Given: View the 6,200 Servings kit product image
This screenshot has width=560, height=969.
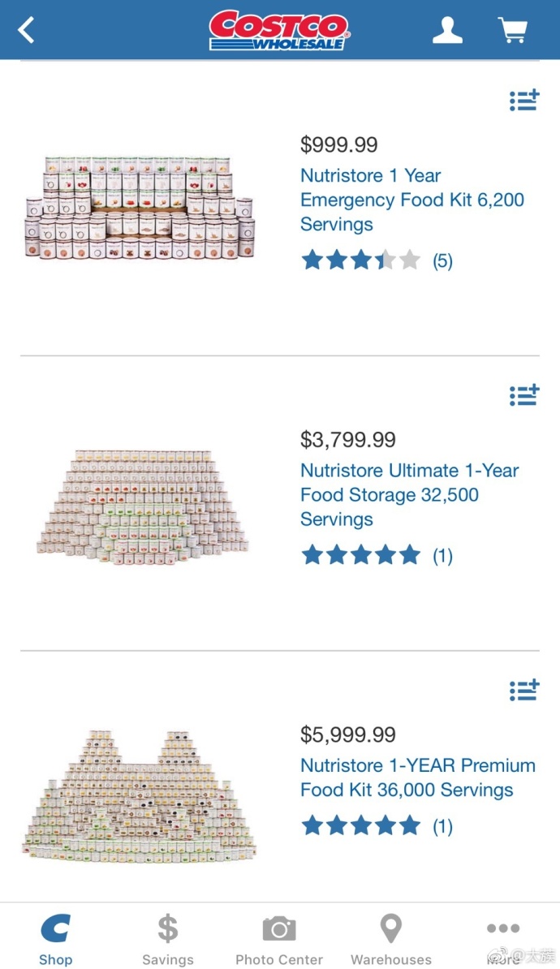Looking at the screenshot, I should [139, 207].
